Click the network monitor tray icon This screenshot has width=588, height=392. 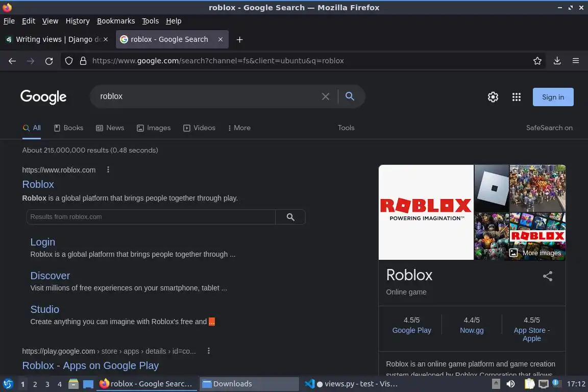point(543,384)
